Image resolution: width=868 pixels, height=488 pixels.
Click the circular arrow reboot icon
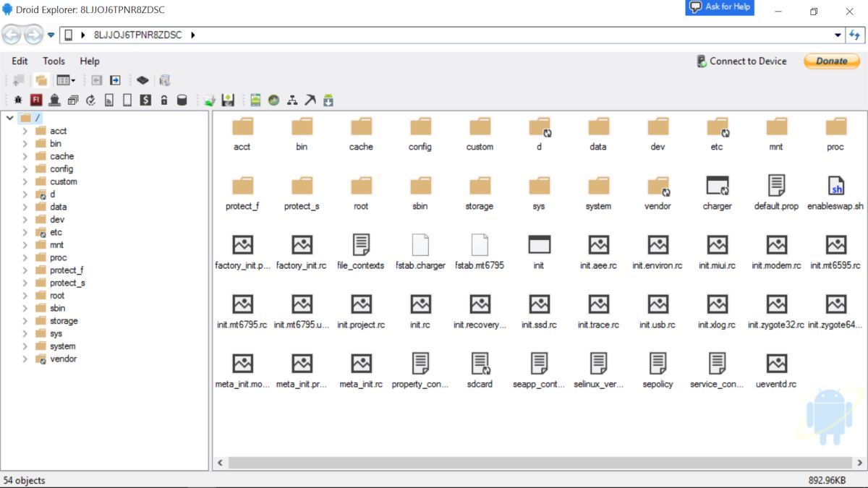tap(91, 100)
